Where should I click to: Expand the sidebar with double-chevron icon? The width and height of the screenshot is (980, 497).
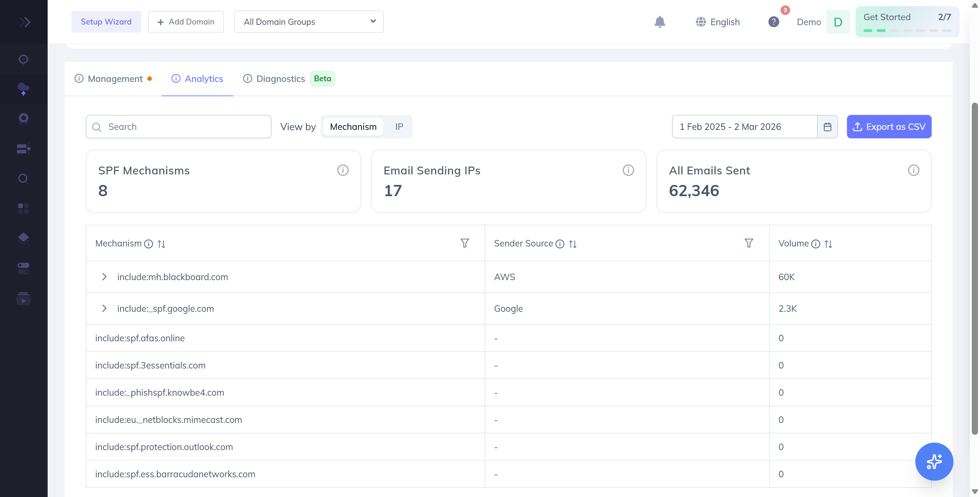click(x=25, y=22)
